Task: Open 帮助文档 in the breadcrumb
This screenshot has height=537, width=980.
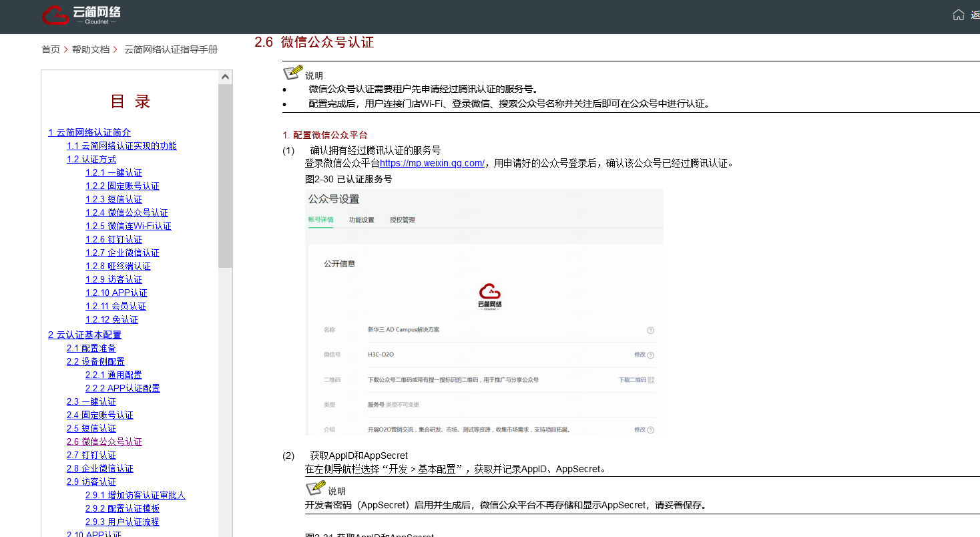Action: coord(91,49)
